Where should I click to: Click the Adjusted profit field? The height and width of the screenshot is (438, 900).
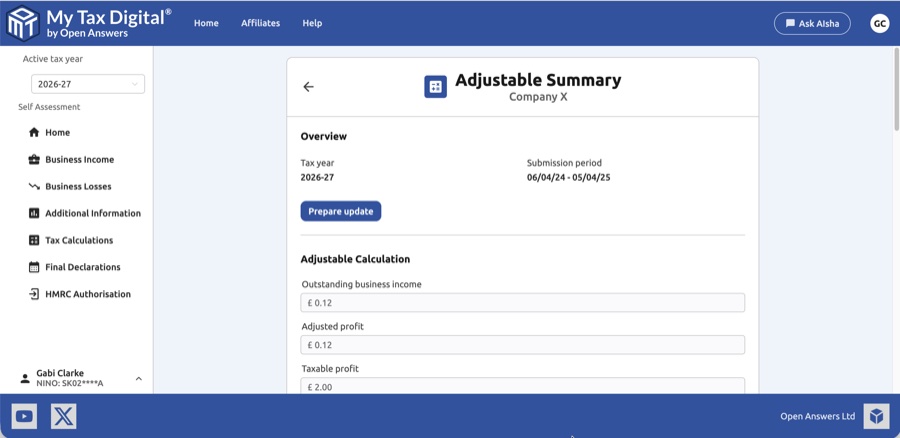[523, 345]
